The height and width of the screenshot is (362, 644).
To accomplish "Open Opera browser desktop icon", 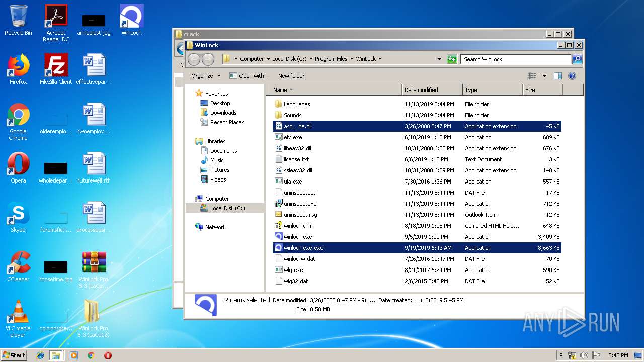I will point(18,168).
